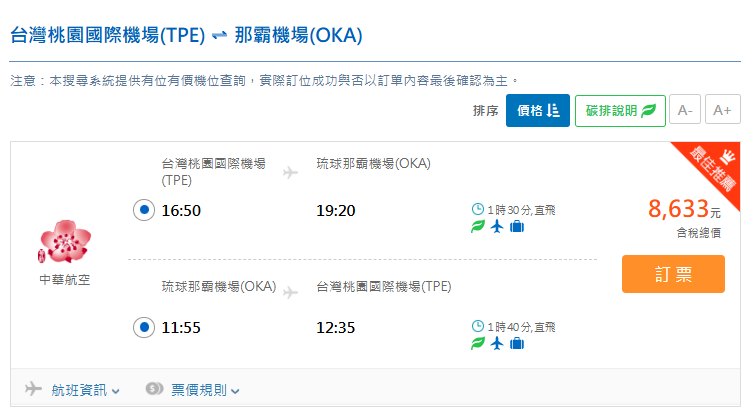This screenshot has height=418, width=753.
Task: Click the luggage icon on return flight
Action: [516, 344]
